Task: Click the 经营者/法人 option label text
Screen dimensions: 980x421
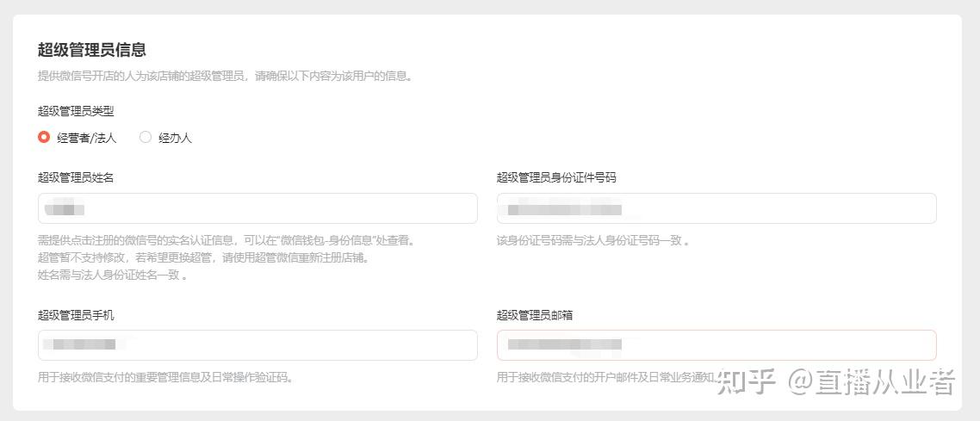Action: pyautogui.click(x=86, y=138)
